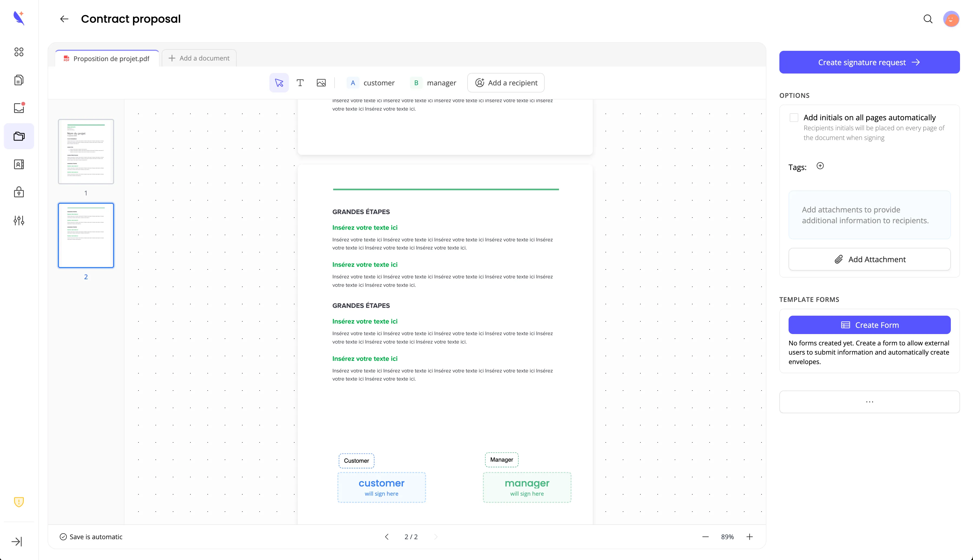The height and width of the screenshot is (560, 973).
Task: Open the dashboard grid icon in sidebar
Action: (x=19, y=52)
